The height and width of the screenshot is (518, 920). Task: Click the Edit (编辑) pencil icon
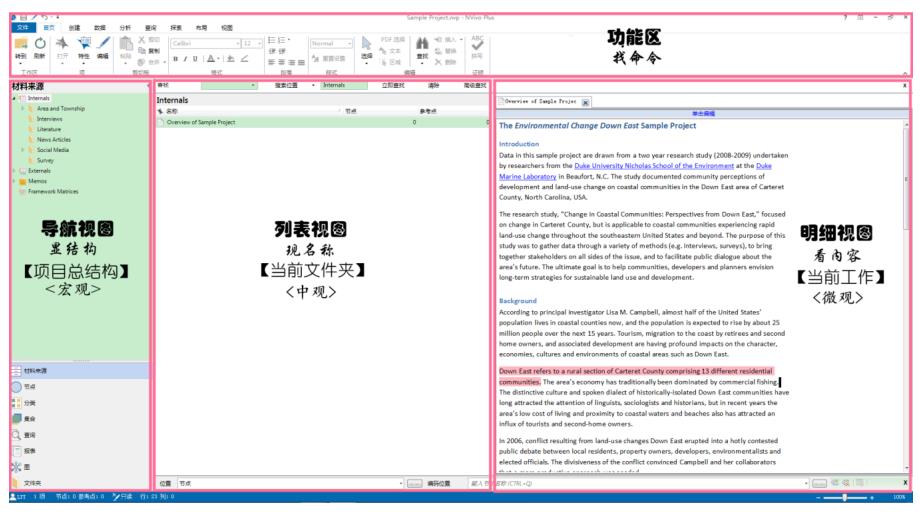coord(103,43)
